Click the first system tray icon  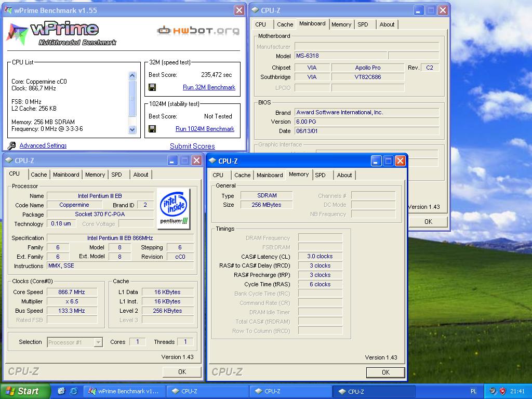493,391
